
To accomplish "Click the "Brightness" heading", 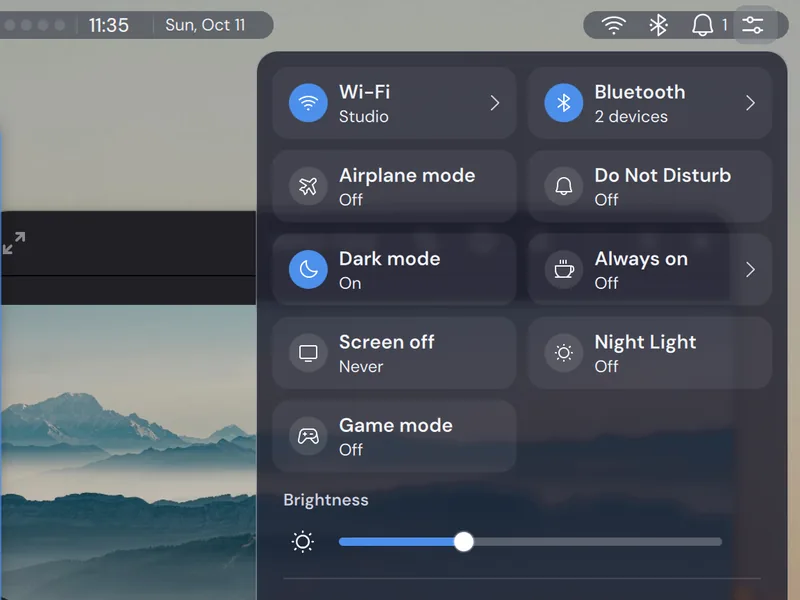I will (326, 500).
